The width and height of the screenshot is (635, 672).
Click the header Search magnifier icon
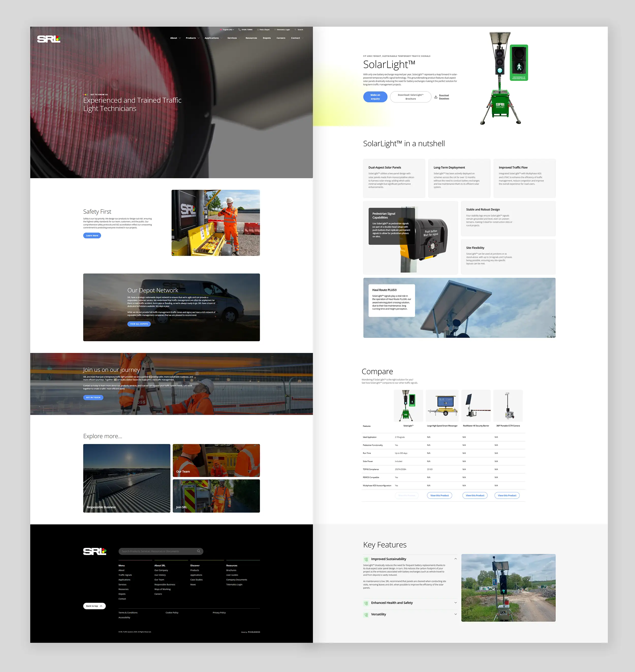pos(295,30)
